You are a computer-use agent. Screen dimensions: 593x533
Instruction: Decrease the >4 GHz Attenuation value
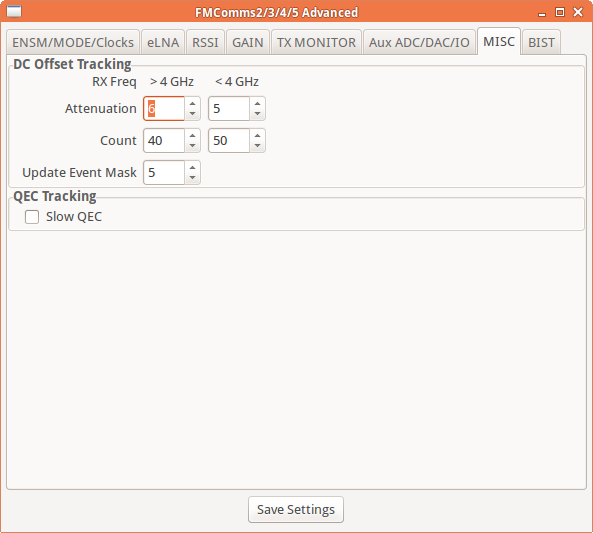[192, 114]
